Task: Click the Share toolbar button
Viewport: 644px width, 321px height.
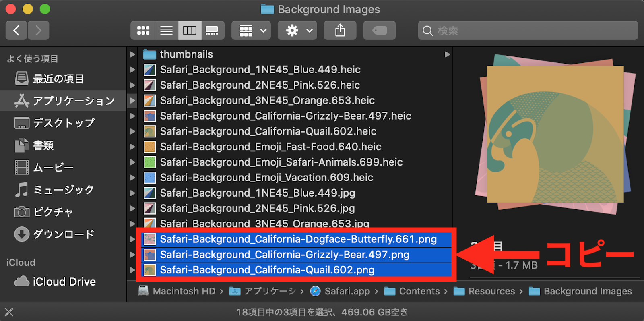Action: (340, 31)
